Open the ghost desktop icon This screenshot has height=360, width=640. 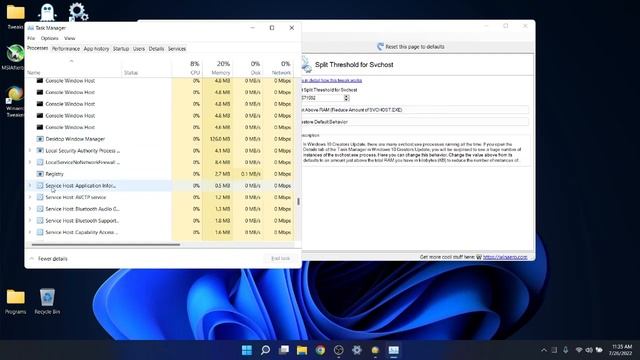click(47, 12)
